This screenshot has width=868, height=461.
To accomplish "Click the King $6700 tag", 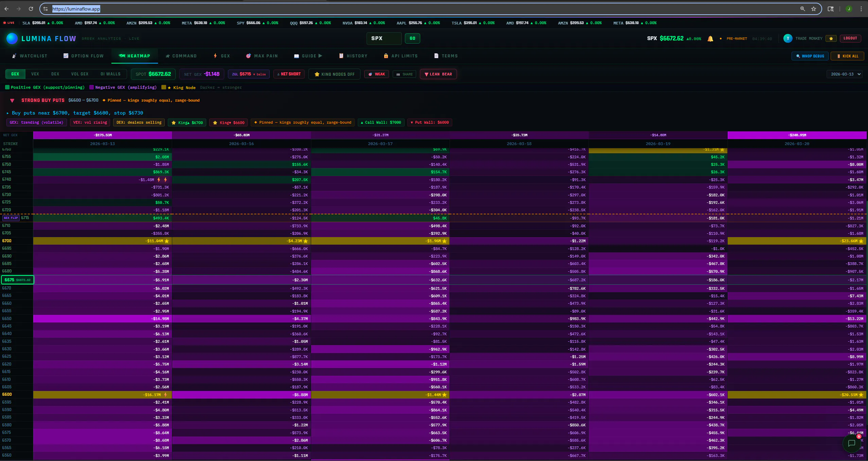I will point(187,123).
